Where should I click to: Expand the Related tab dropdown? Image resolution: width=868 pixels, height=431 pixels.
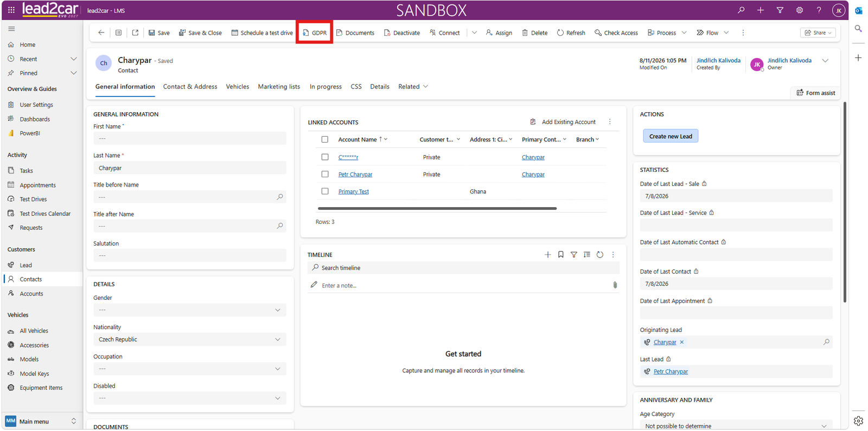(x=413, y=87)
